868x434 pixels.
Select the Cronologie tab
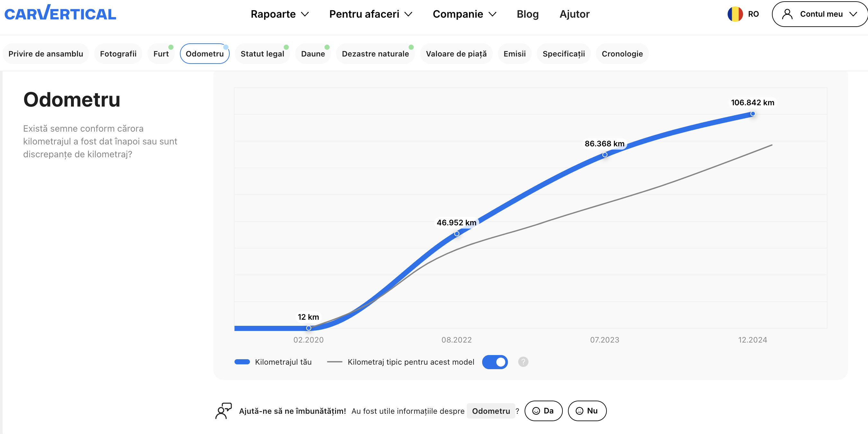(x=622, y=54)
